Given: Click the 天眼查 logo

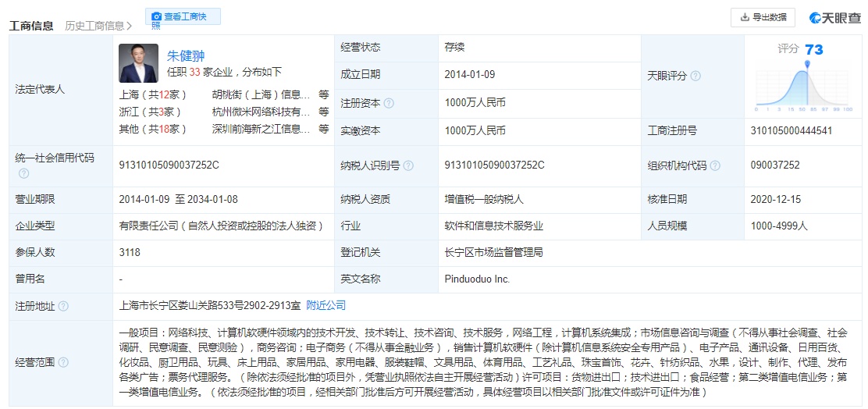Looking at the screenshot, I should click(835, 18).
